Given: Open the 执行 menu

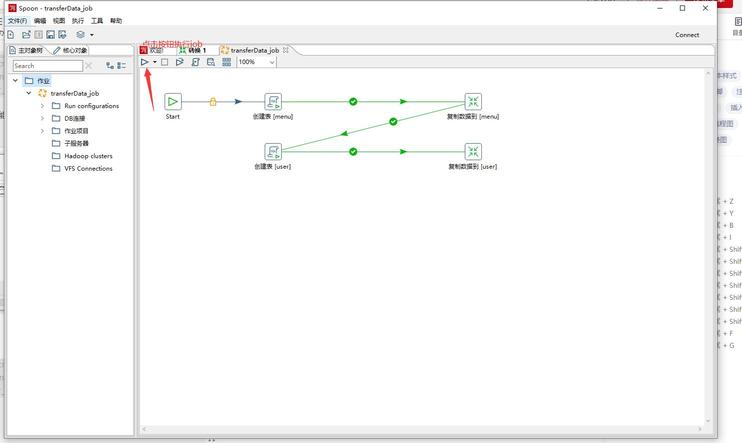Looking at the screenshot, I should (x=78, y=21).
